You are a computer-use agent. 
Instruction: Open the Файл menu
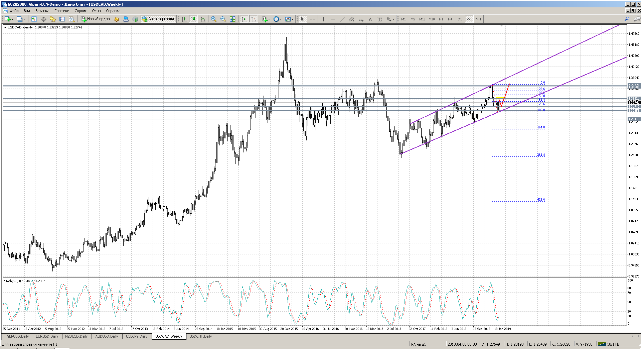(14, 11)
